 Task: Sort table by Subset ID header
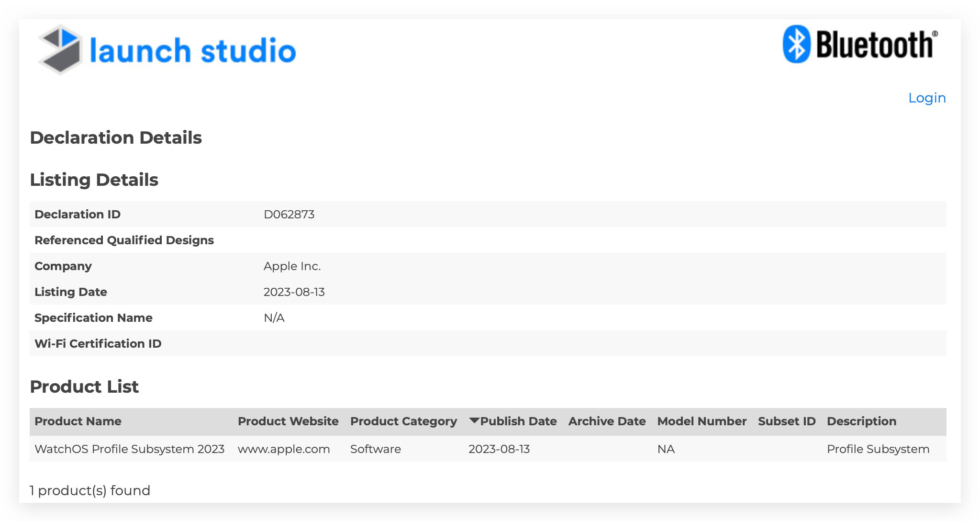pyautogui.click(x=787, y=421)
